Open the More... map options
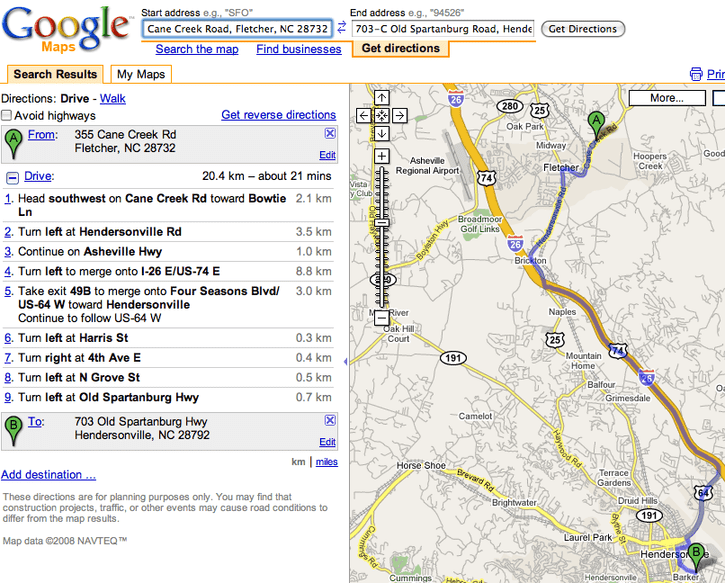The image size is (725, 583). click(667, 98)
